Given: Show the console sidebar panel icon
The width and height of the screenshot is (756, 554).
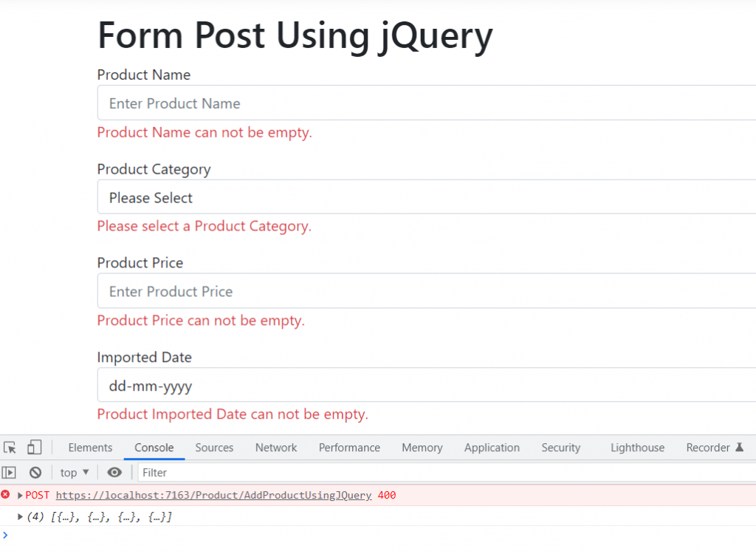Looking at the screenshot, I should coord(9,473).
